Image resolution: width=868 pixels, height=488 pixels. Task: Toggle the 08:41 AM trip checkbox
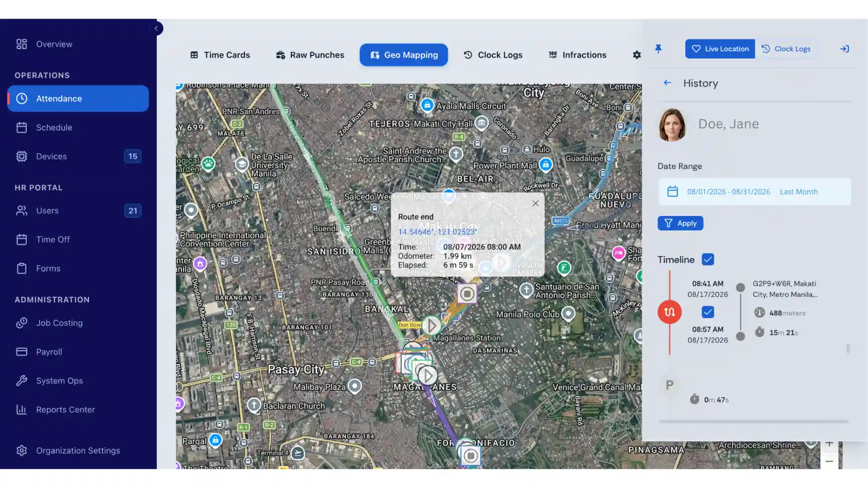pyautogui.click(x=708, y=312)
